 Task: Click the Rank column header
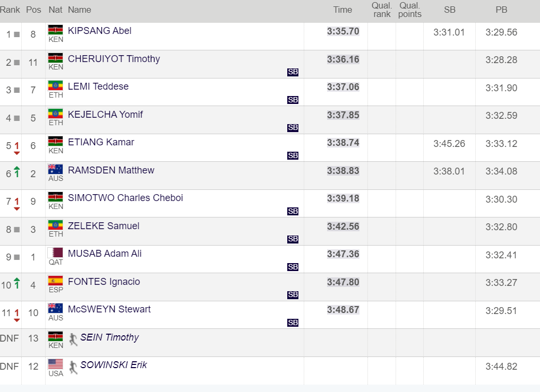point(10,10)
